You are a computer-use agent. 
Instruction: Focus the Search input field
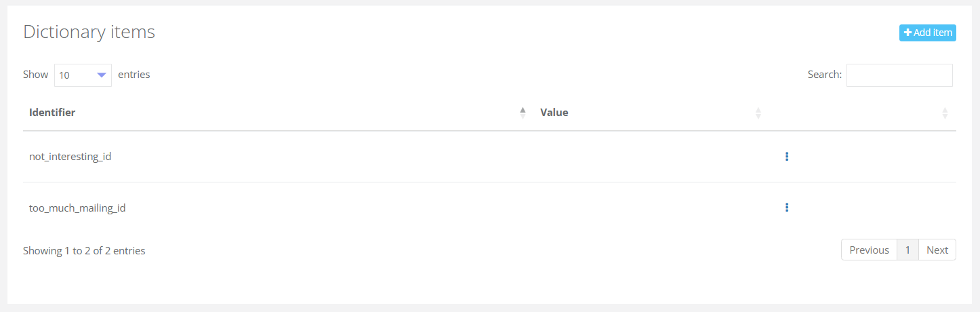tap(899, 75)
